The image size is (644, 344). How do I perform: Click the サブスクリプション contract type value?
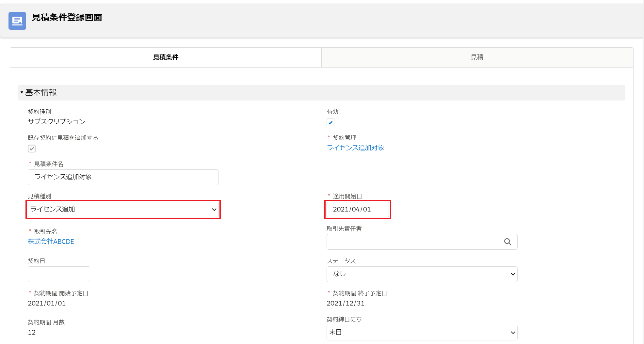56,121
